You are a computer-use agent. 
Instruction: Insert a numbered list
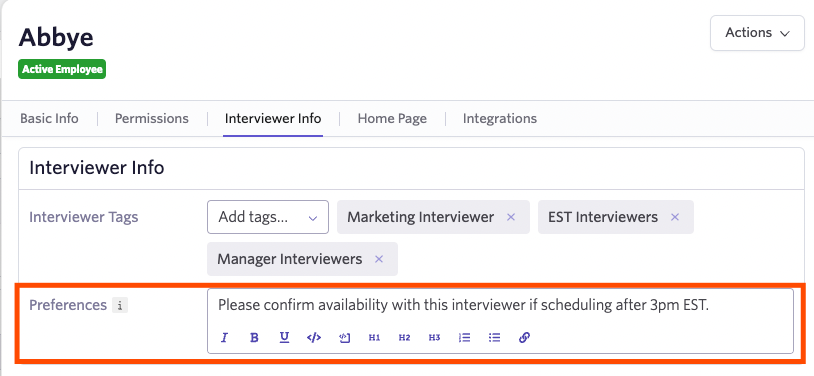pyautogui.click(x=465, y=338)
